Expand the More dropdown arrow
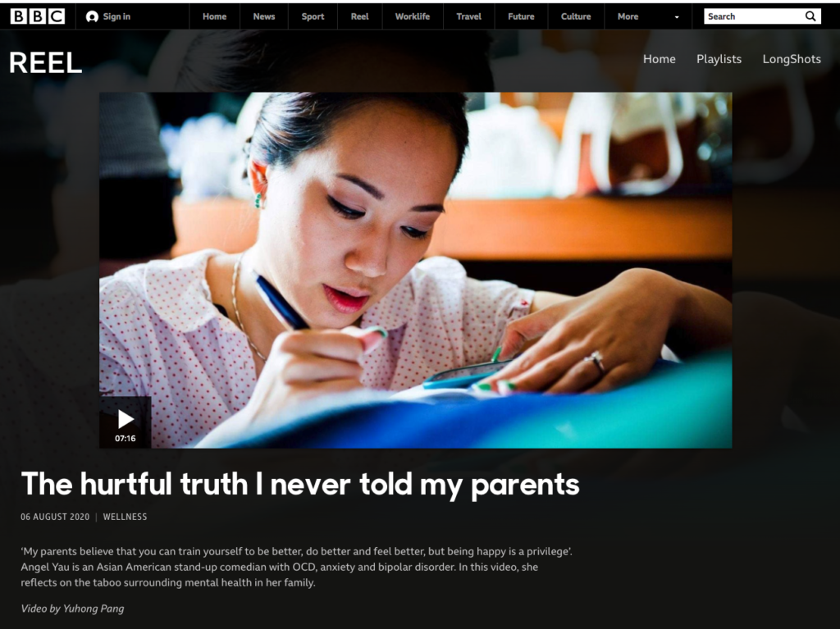This screenshot has height=629, width=840. click(677, 17)
